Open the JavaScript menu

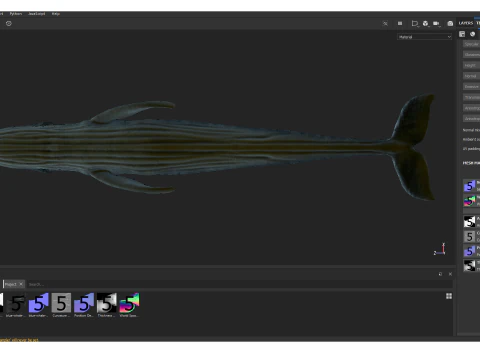[x=37, y=14]
